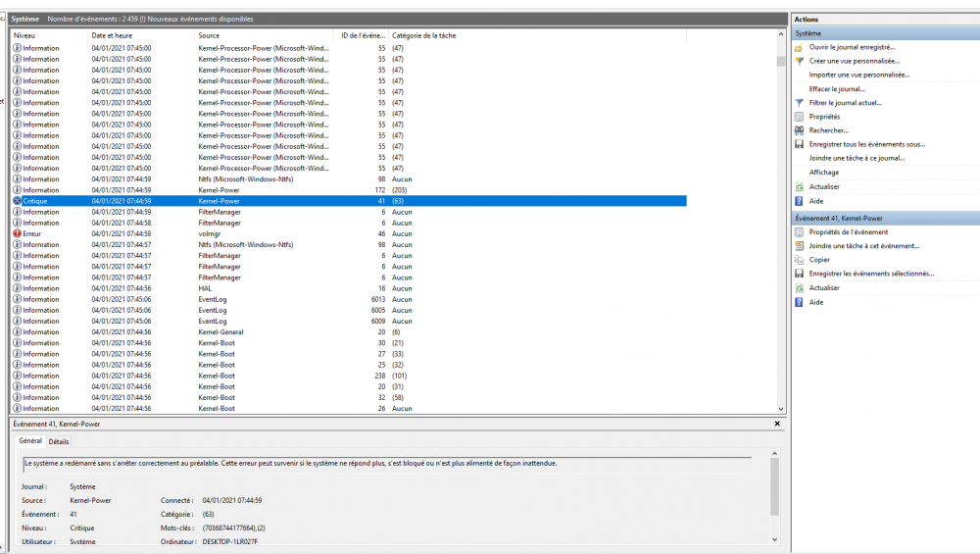Click the information icon on HAL row
This screenshot has width=980, height=554.
[17, 288]
